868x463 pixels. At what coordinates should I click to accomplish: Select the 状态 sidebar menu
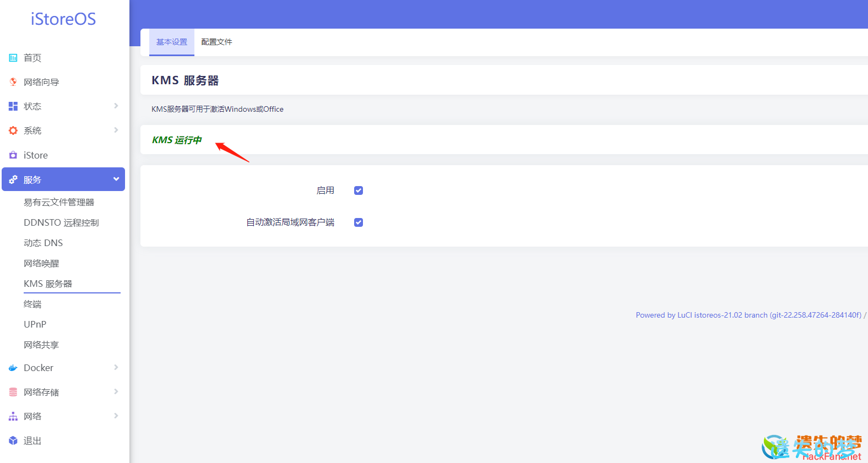32,106
